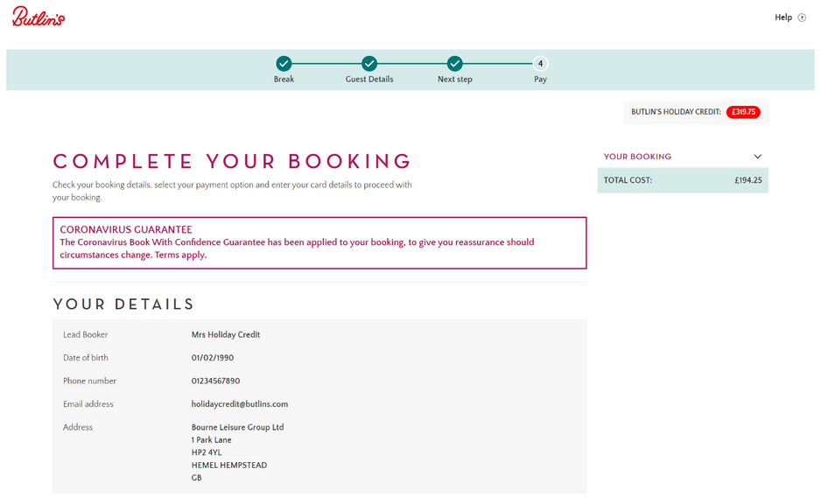This screenshot has height=504, width=821.
Task: Click the Next step checkmark icon
Action: (454, 64)
